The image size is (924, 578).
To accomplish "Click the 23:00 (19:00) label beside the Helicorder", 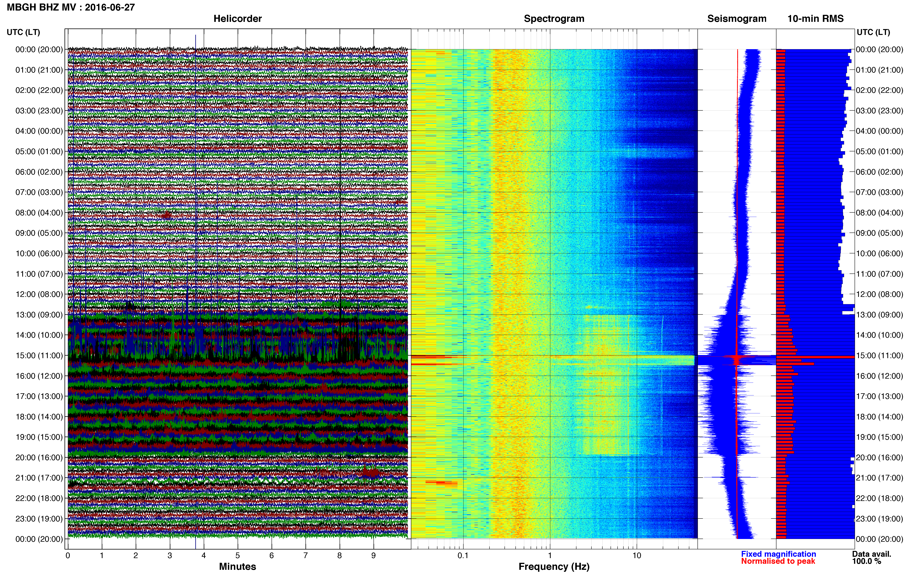I will [x=39, y=519].
